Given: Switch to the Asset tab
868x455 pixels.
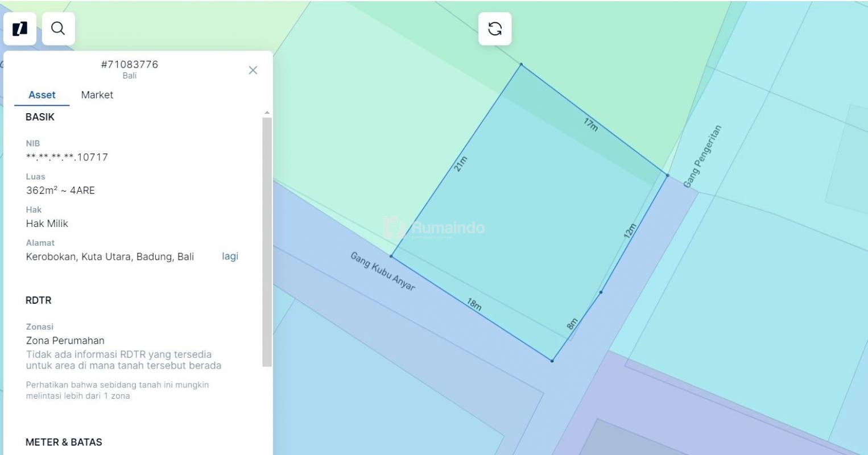Looking at the screenshot, I should click(42, 95).
